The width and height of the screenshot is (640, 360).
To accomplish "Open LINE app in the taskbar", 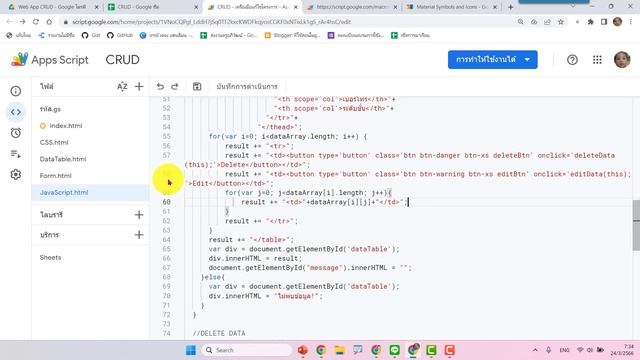I will pos(394,350).
